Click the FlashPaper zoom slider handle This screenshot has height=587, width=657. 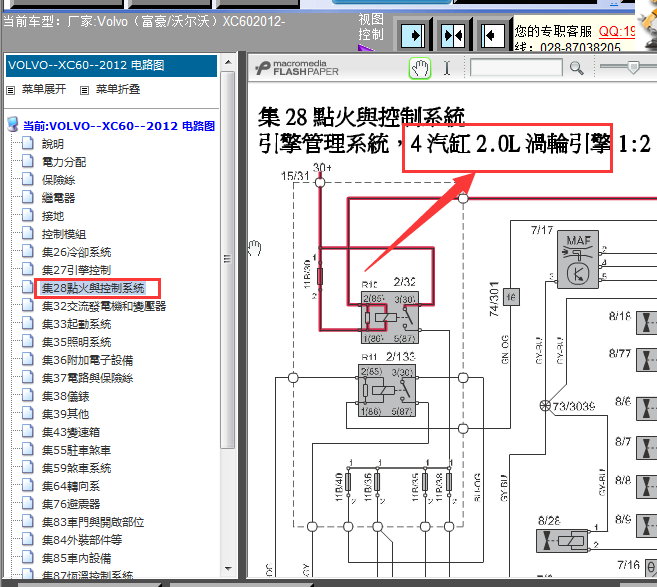click(x=633, y=67)
